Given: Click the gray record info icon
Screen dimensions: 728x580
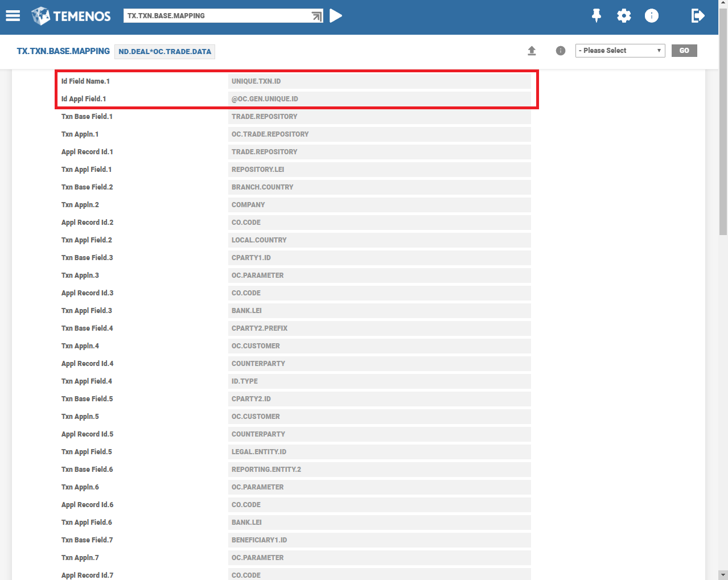Looking at the screenshot, I should click(x=561, y=51).
